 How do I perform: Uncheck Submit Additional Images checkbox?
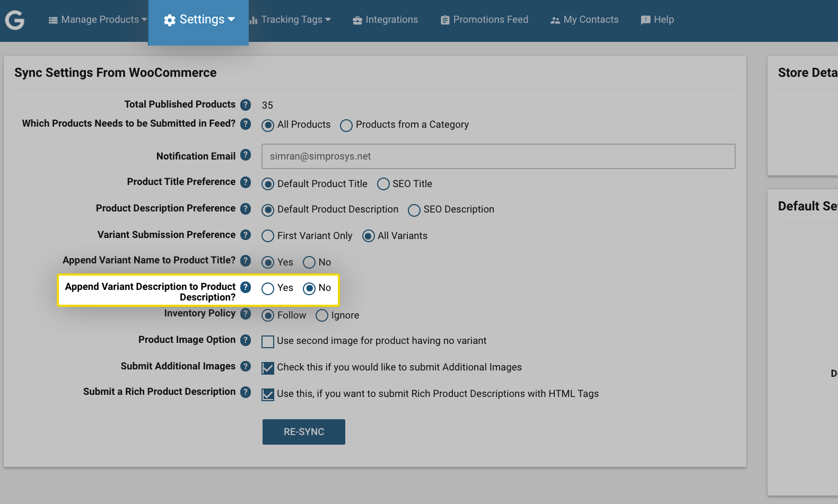268,368
